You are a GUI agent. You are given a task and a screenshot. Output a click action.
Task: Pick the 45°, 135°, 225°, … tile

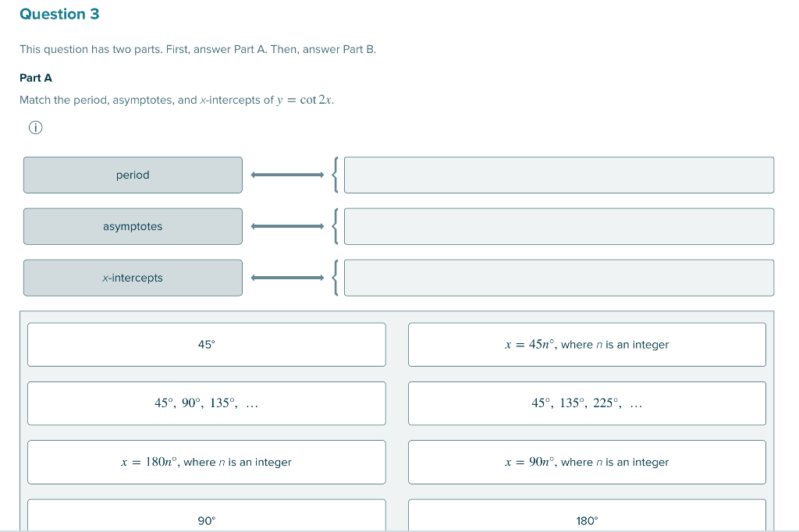[x=587, y=403]
